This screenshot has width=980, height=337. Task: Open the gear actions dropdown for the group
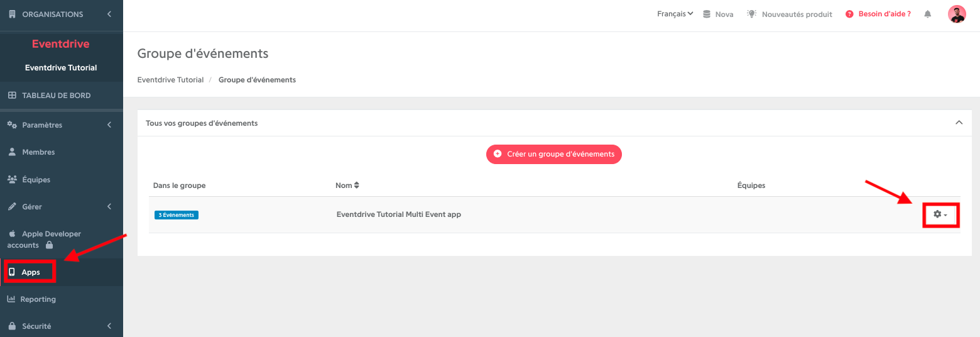tap(940, 215)
